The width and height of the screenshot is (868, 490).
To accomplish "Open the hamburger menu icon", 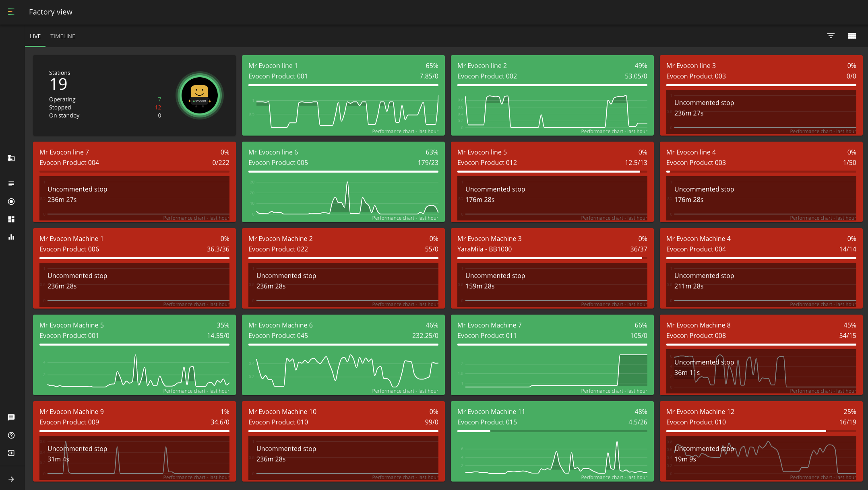I will click(x=11, y=12).
